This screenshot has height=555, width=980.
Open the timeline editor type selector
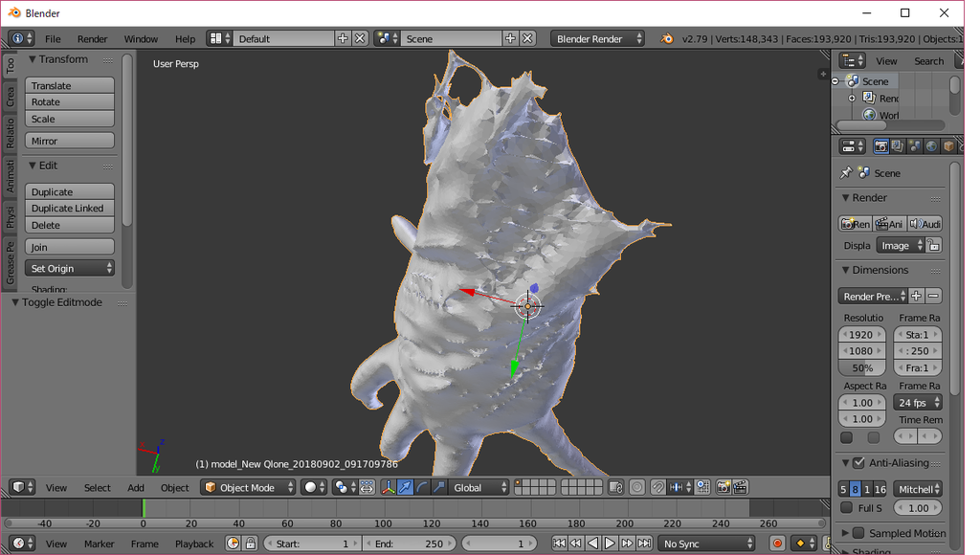tap(23, 544)
